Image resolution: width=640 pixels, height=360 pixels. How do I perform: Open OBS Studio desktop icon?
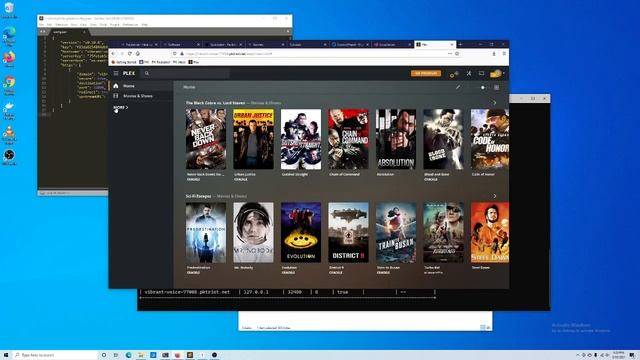pyautogui.click(x=9, y=158)
